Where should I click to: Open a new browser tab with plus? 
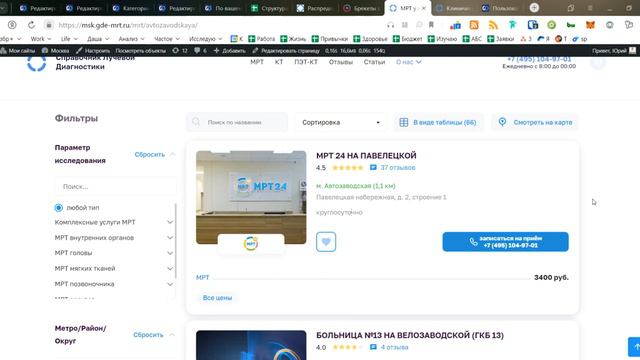point(534,8)
